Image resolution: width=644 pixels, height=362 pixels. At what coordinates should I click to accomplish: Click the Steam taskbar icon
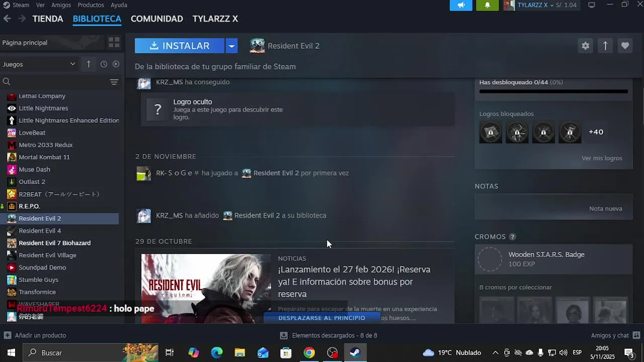[355, 352]
